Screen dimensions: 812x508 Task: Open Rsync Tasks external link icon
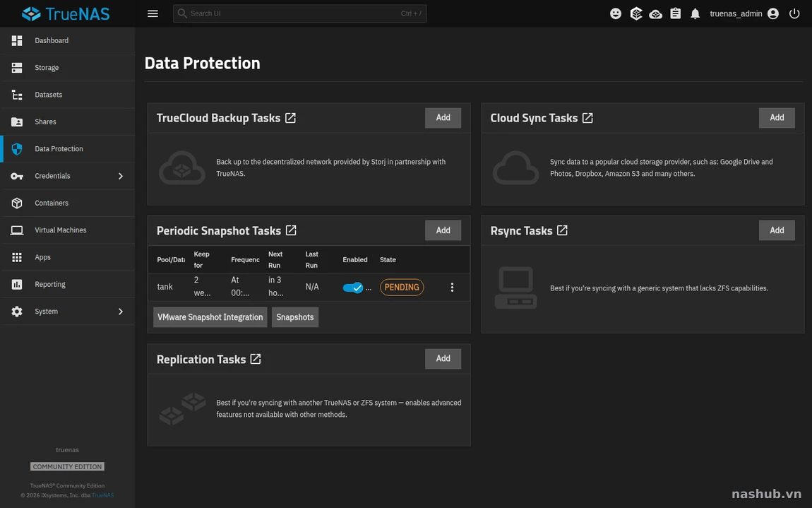(x=562, y=230)
